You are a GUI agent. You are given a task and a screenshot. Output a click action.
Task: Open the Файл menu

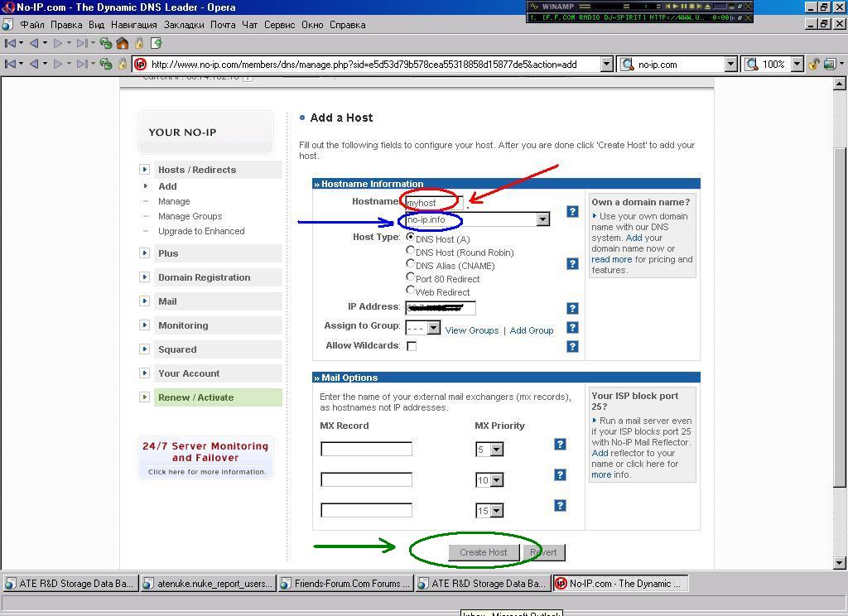(32, 25)
